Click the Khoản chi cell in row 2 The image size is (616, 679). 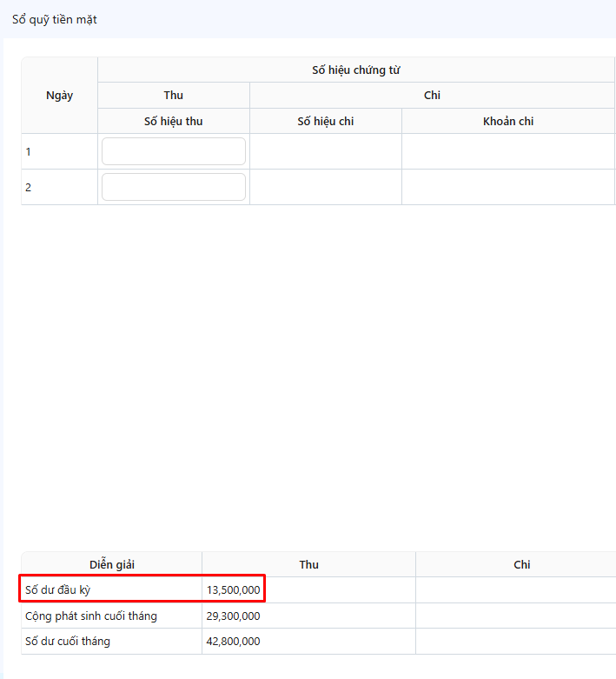(508, 187)
